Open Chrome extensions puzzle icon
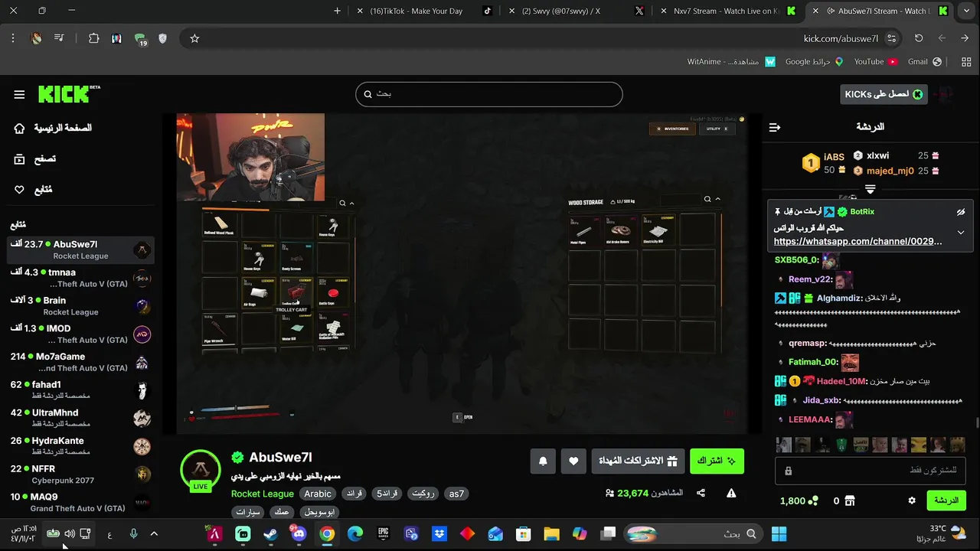 click(x=93, y=38)
